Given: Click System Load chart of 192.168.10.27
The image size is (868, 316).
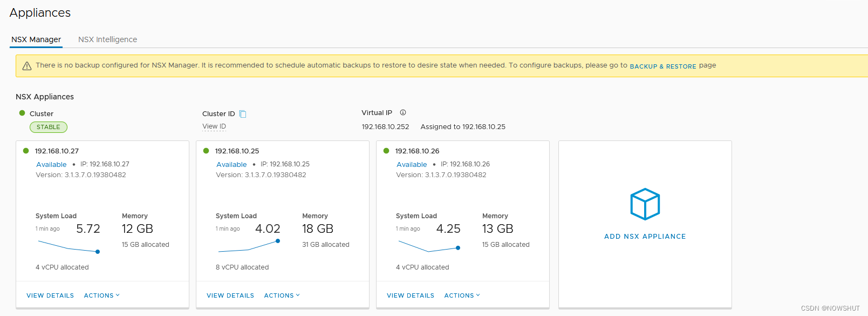Looking at the screenshot, I should click(69, 246).
